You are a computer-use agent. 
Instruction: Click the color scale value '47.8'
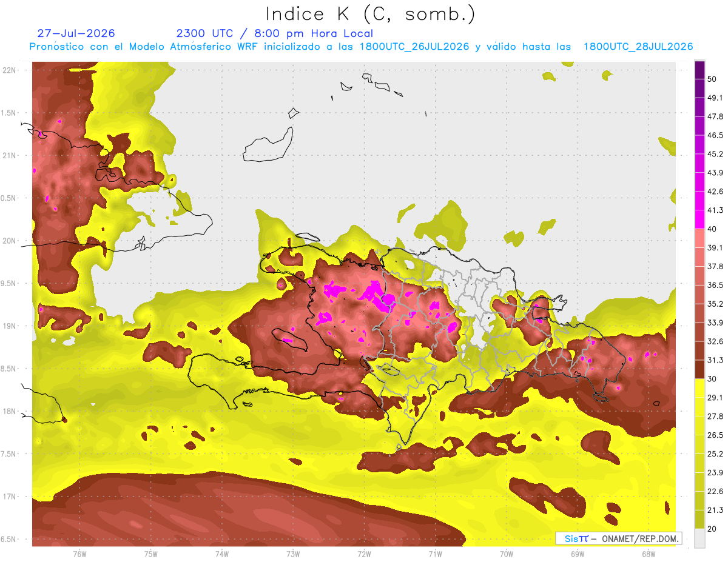715,116
